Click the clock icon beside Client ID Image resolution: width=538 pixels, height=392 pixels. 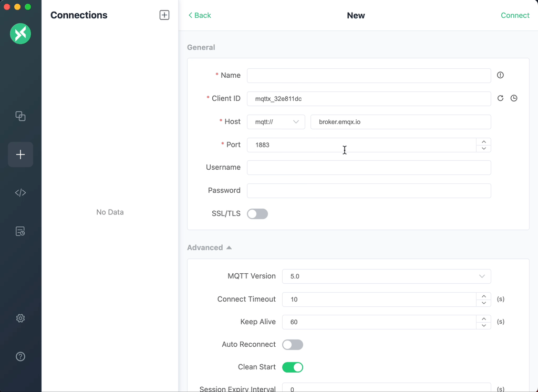click(x=514, y=98)
